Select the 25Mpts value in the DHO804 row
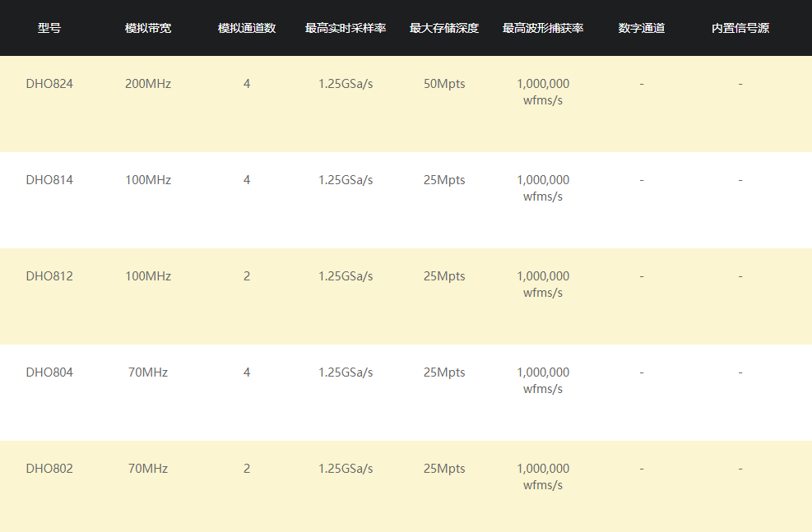This screenshot has width=812, height=532. pos(444,372)
